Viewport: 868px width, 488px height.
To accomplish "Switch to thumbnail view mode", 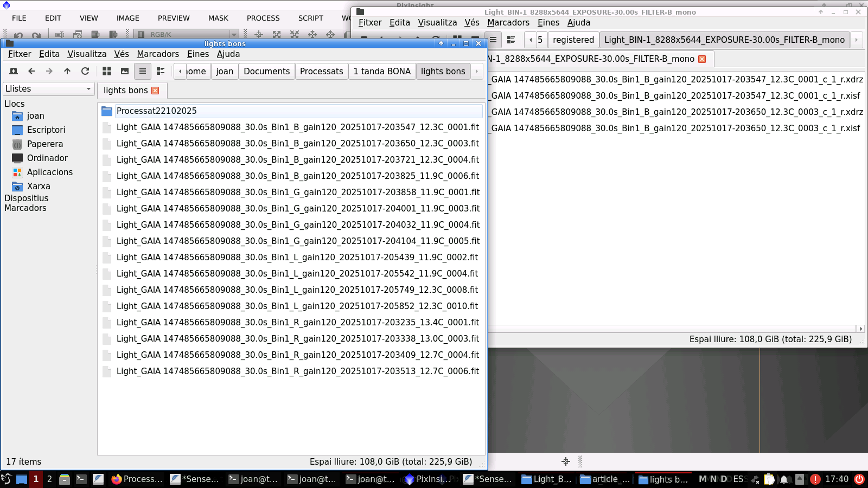I will [x=125, y=71].
